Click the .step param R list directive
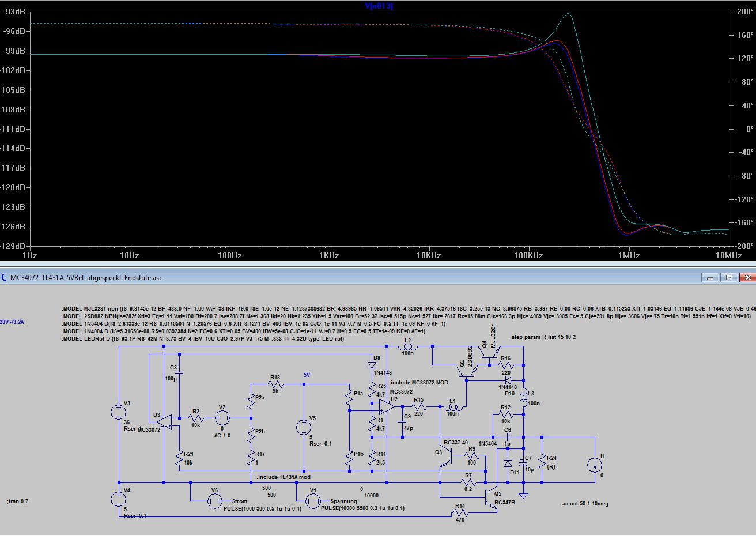Image resolution: width=756 pixels, height=536 pixels. [543, 337]
